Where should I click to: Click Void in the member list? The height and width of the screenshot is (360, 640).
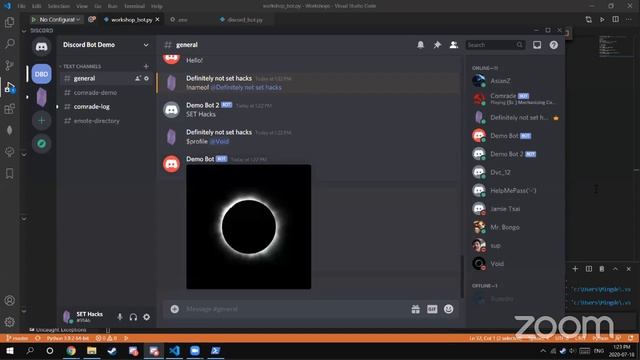514,264
